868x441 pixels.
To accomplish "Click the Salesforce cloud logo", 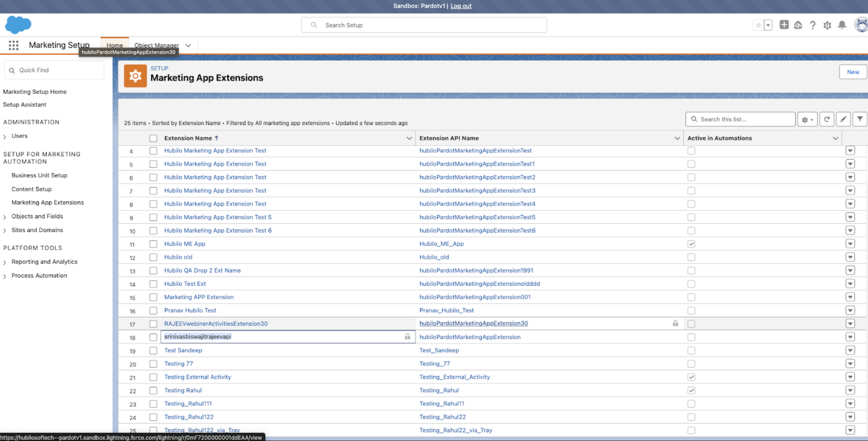I will coord(18,24).
